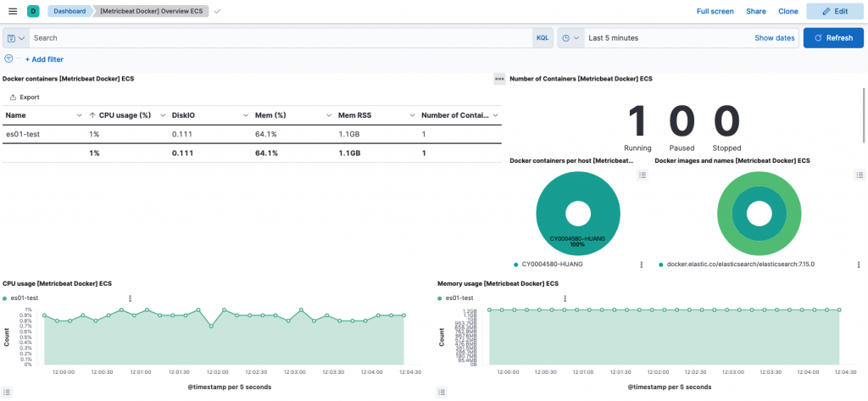Click Last 5 minutes time range
Image resolution: width=868 pixels, height=401 pixels.
614,38
